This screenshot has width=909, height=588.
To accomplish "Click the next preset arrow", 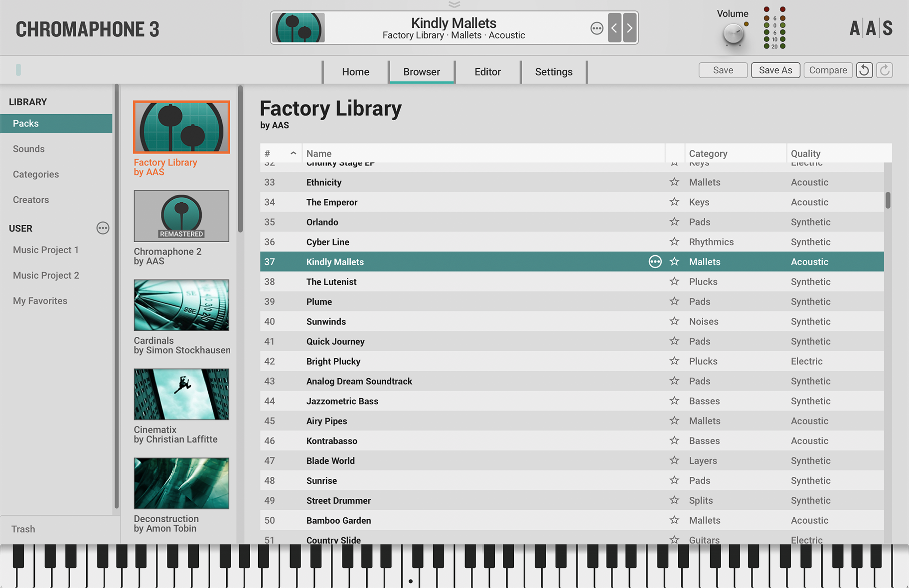I will (x=629, y=28).
